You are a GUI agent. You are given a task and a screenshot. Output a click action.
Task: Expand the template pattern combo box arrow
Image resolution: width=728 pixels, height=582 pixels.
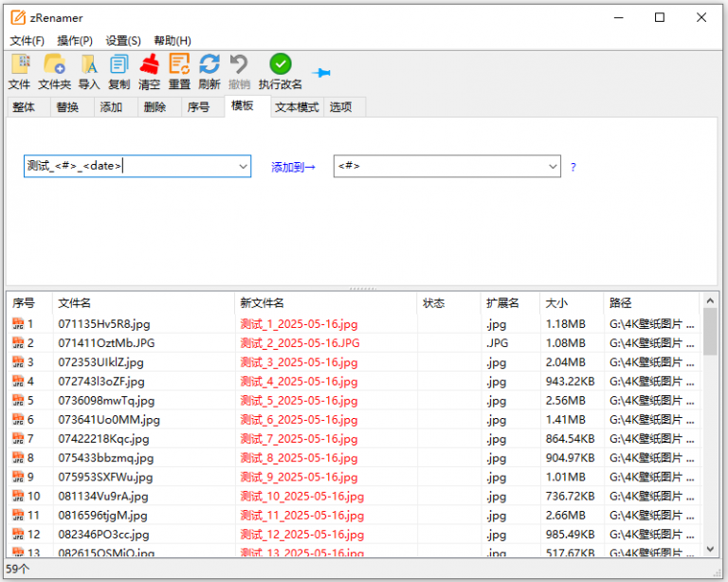[243, 166]
